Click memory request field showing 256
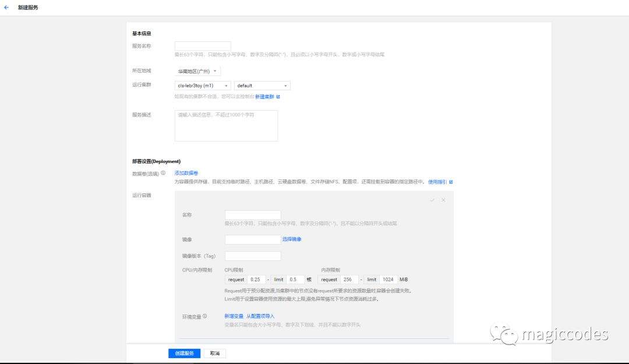Screen dimensions: 629x364 coord(349,280)
